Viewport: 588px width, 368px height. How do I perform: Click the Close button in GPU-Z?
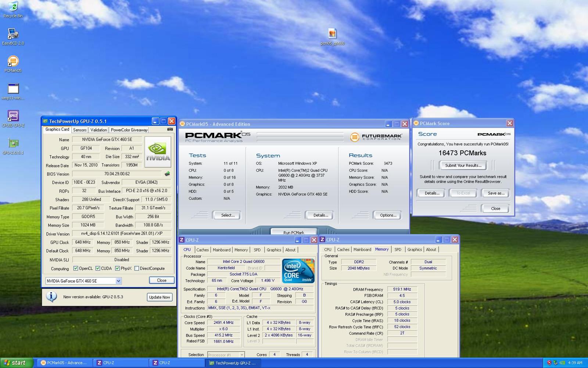coord(162,280)
